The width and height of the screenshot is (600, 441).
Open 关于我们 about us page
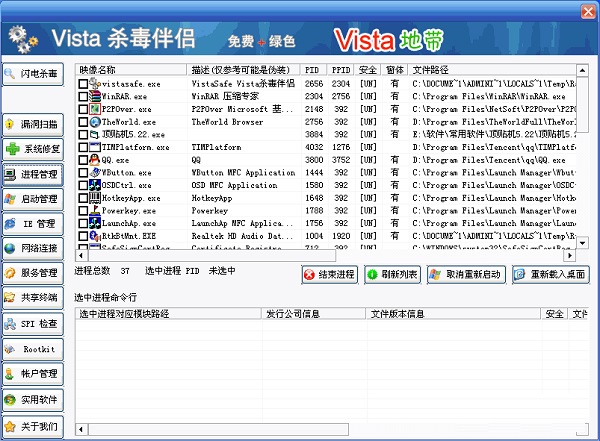click(33, 426)
